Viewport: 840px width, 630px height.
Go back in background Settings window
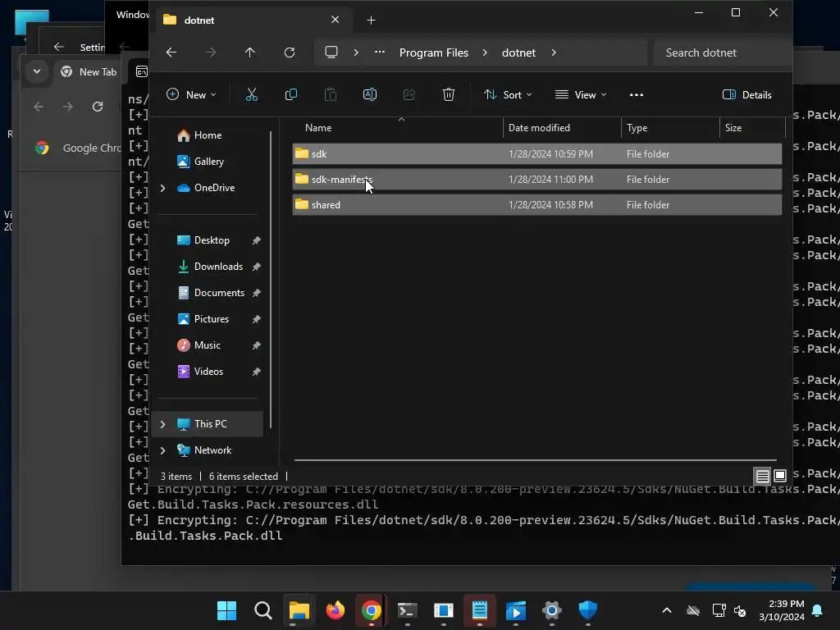tap(59, 47)
